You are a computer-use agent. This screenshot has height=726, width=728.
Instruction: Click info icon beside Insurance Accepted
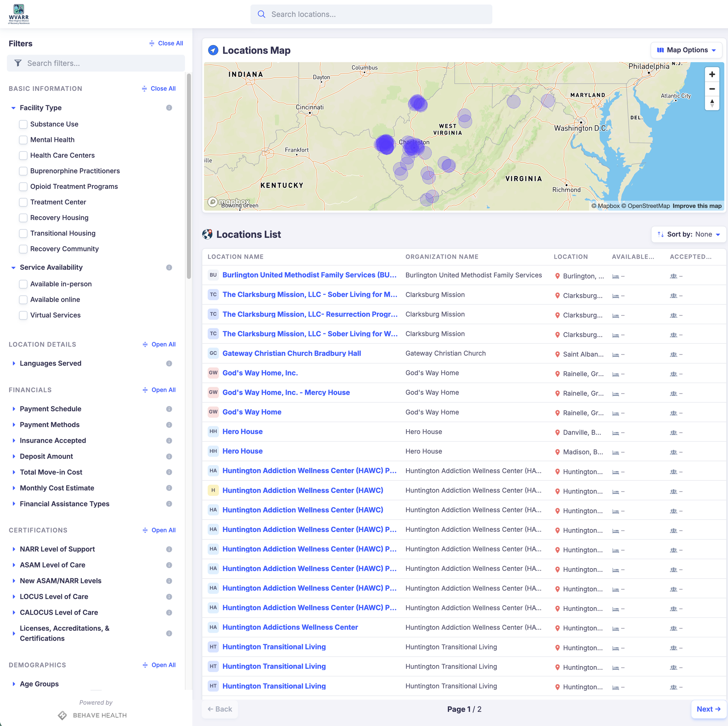click(169, 440)
